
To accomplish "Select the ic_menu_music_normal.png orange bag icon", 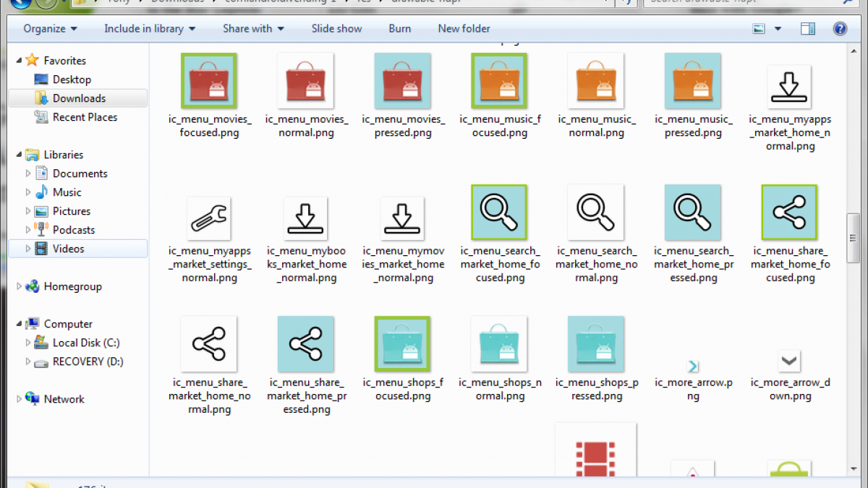I will [x=596, y=81].
